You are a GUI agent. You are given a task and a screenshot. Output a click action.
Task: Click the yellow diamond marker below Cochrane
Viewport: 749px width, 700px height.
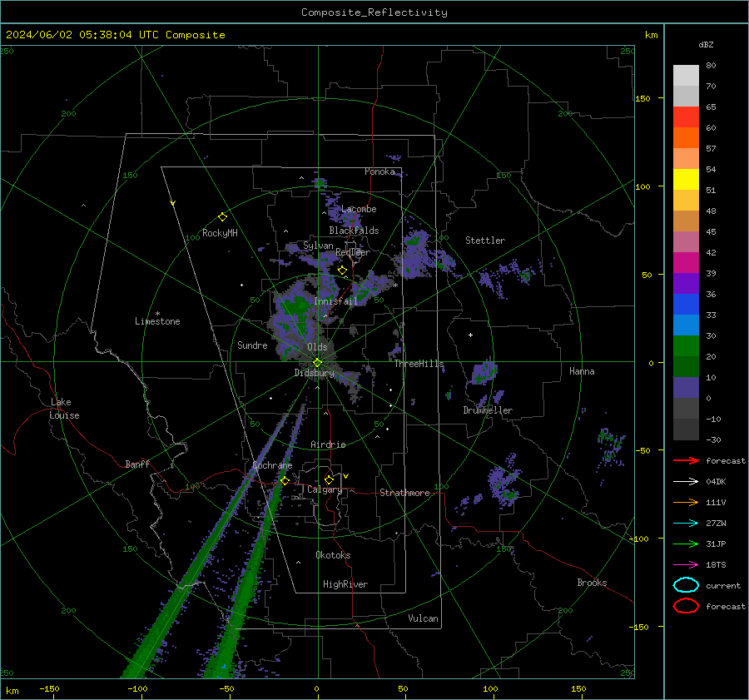pos(285,481)
